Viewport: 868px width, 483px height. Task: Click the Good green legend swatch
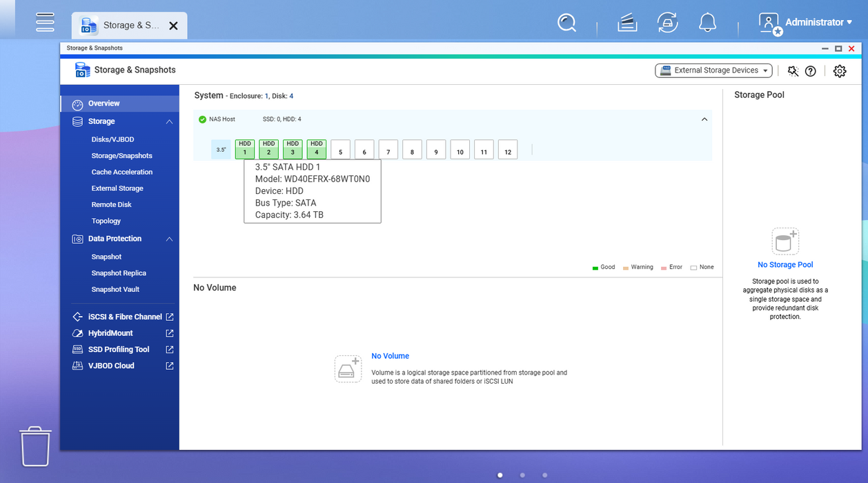coord(595,268)
